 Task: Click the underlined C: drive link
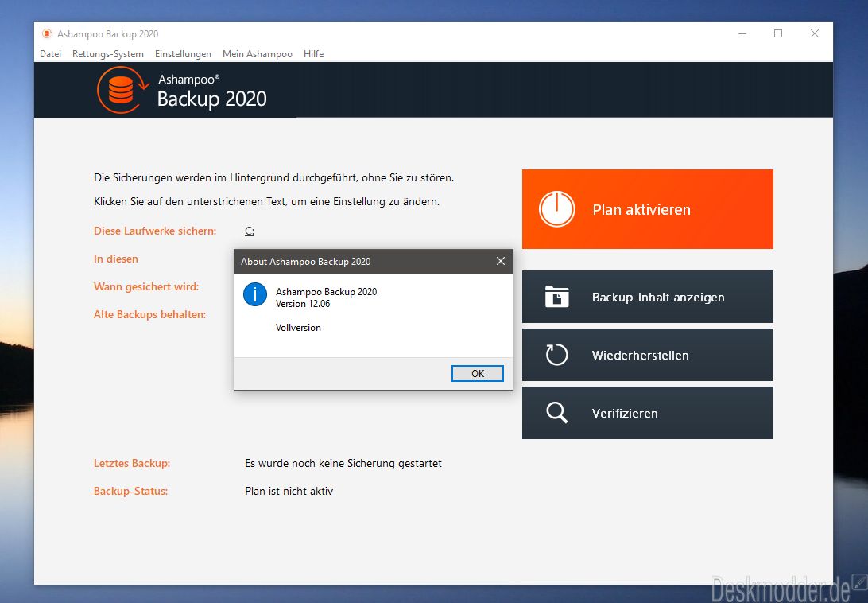(250, 231)
